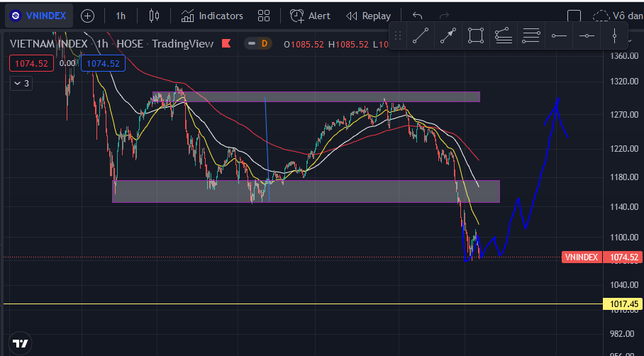Click the blue 1074.52 buy price box
Screen dimensions: 644x356
[103, 63]
